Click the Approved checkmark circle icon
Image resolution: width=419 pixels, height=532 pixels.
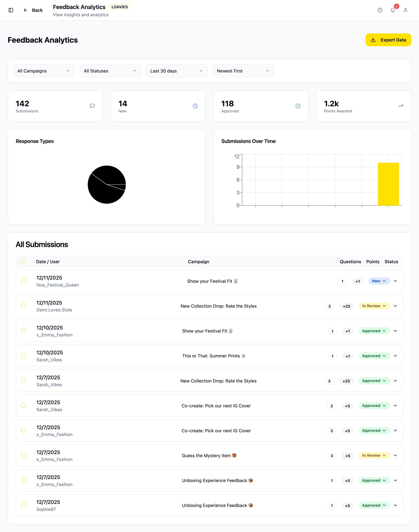coord(298,106)
